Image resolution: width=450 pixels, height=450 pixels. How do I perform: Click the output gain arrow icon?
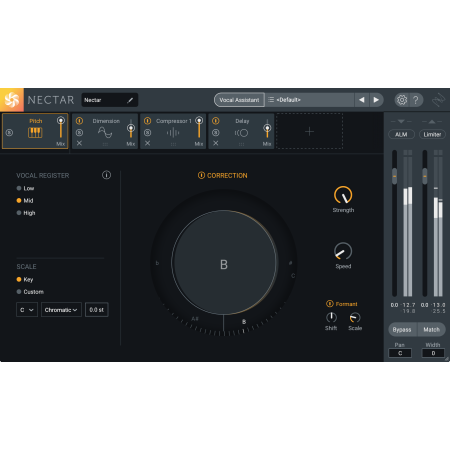(x=432, y=121)
